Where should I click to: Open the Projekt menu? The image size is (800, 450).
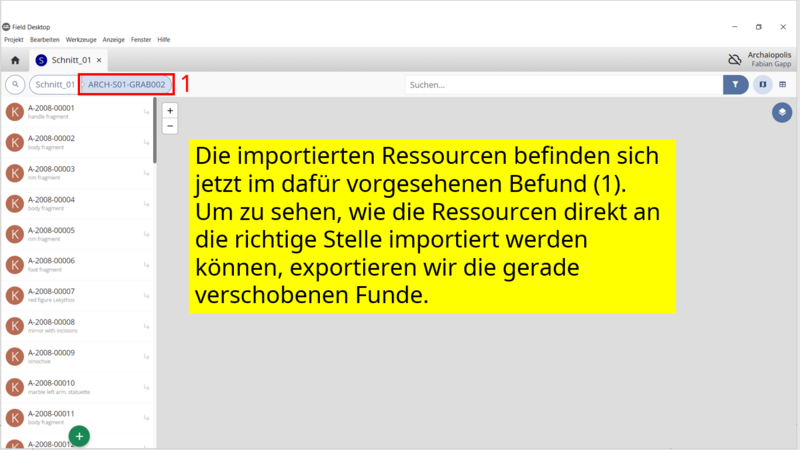click(14, 39)
